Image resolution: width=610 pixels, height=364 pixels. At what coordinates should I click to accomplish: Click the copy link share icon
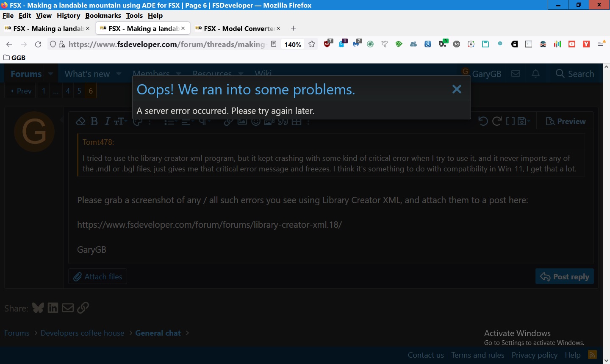point(83,308)
